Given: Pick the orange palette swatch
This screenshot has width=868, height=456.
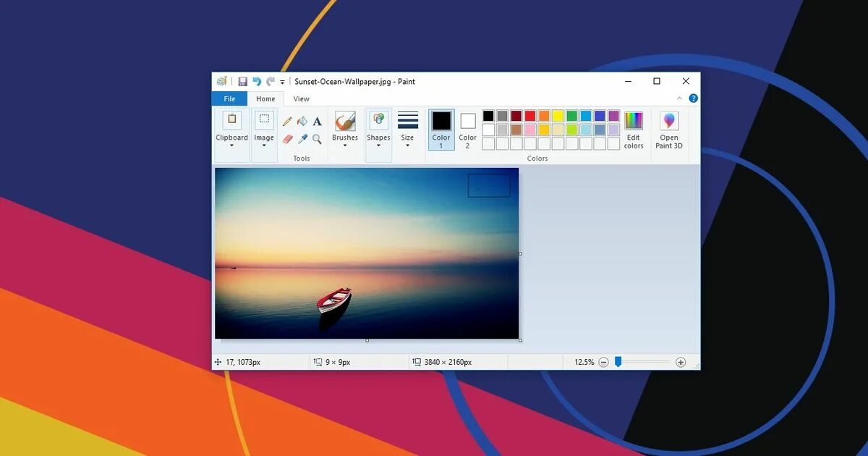Looking at the screenshot, I should coord(544,116).
